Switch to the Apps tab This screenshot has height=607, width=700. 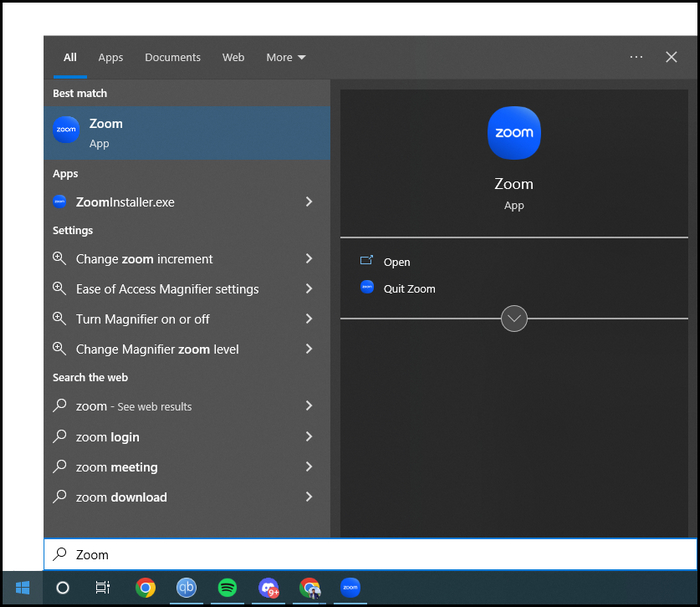click(x=110, y=57)
